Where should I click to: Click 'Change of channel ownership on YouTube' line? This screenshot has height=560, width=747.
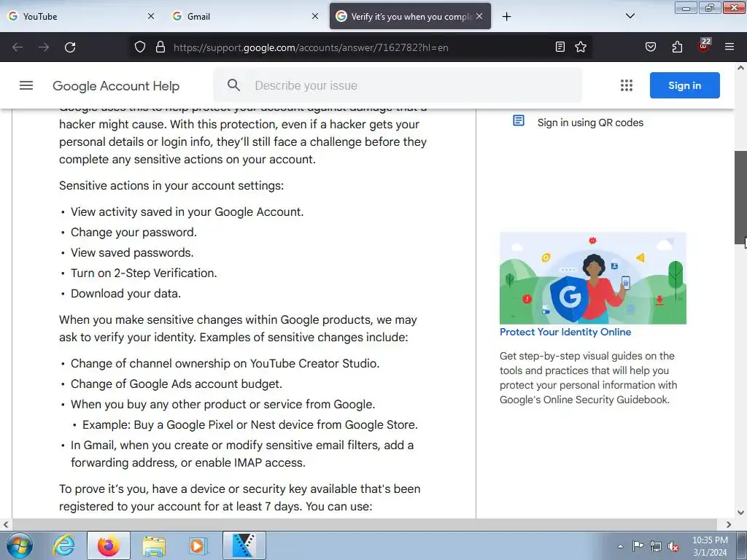tap(225, 363)
